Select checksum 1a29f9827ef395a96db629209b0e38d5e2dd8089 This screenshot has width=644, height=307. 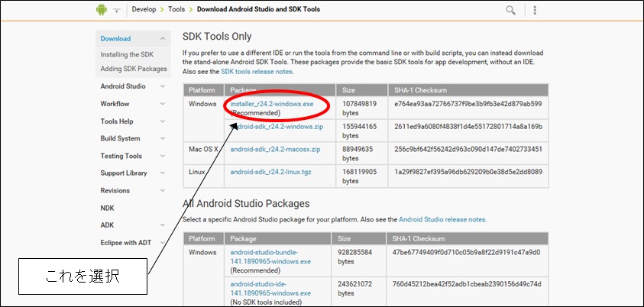click(x=468, y=172)
